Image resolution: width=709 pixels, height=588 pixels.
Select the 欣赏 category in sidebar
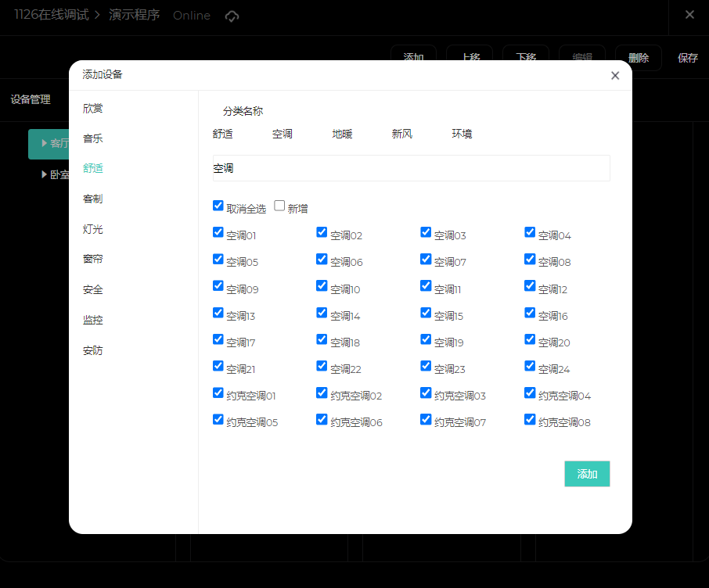[x=93, y=109]
